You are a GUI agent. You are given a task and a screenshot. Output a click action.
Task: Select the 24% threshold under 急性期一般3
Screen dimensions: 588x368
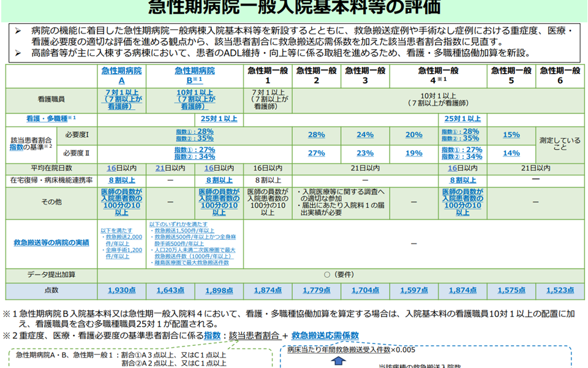[365, 135]
